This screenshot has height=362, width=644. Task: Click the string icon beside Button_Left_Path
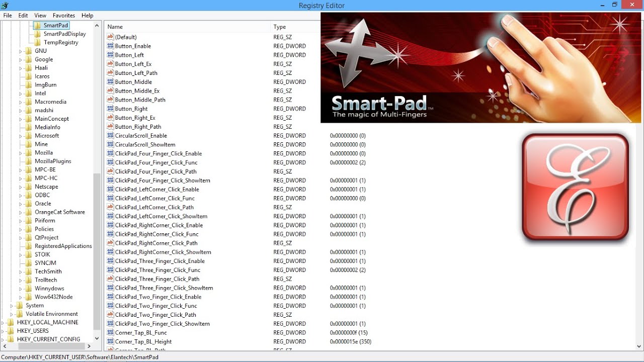110,73
